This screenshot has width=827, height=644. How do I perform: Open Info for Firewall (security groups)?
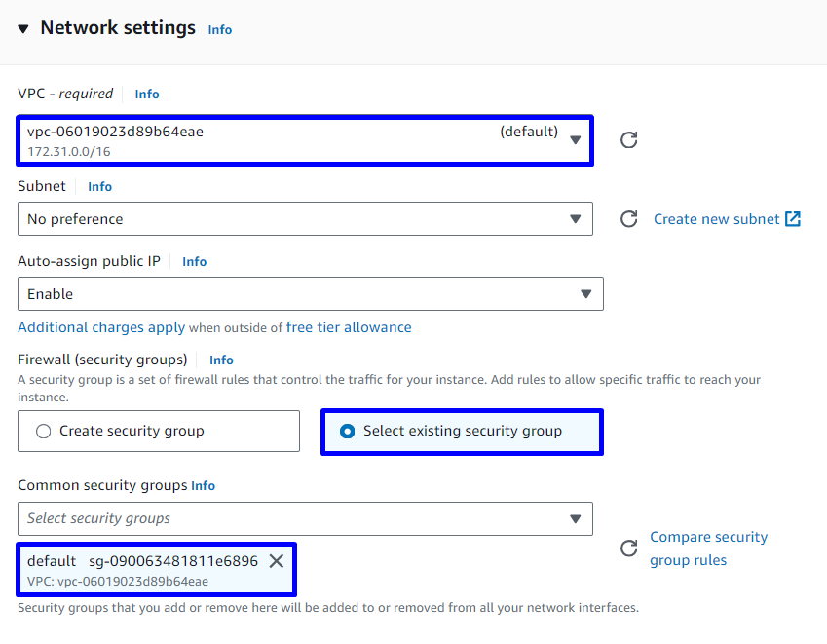point(221,360)
